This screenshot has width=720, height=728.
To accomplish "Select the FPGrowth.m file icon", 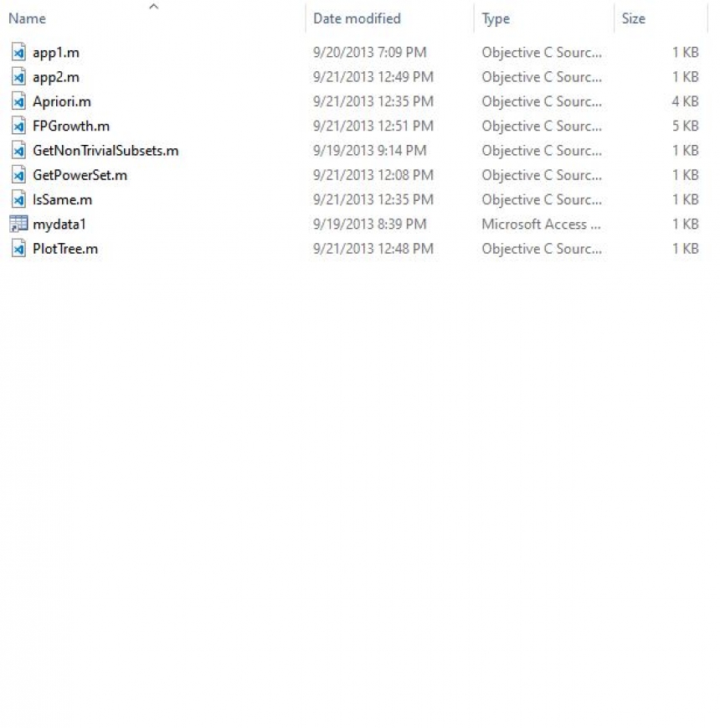I will [18, 126].
